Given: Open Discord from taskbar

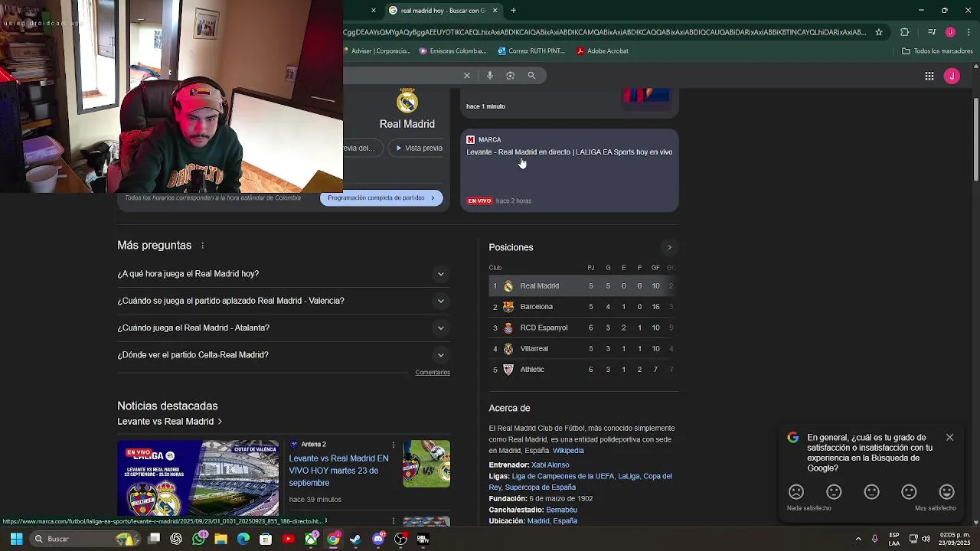Looking at the screenshot, I should click(x=378, y=539).
